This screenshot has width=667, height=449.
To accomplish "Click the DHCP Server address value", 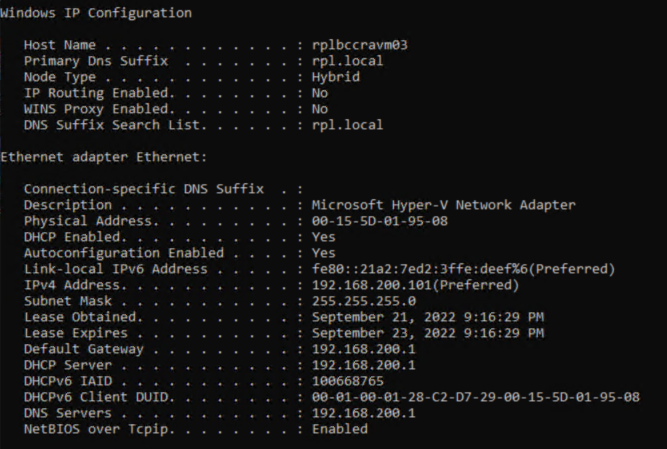I will click(364, 366).
